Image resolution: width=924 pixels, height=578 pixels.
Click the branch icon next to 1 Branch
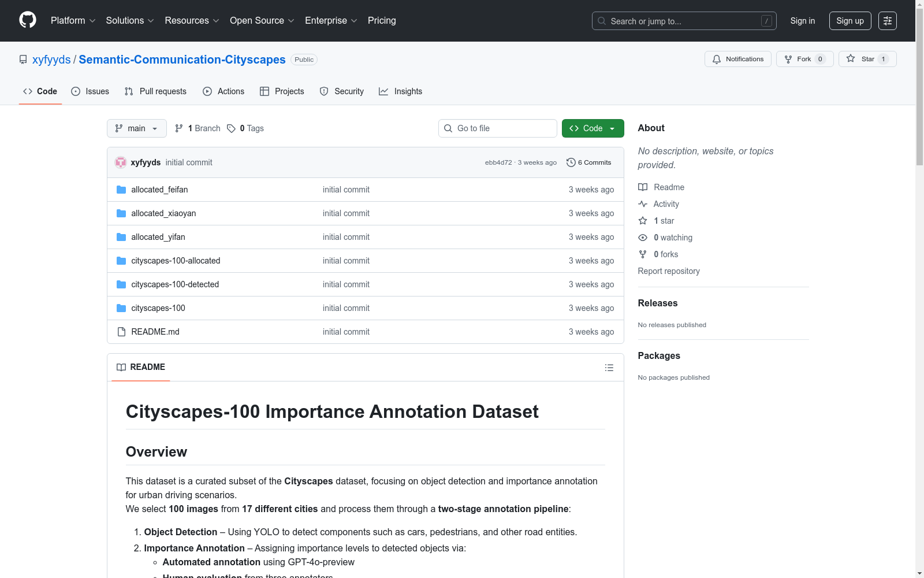tap(179, 128)
